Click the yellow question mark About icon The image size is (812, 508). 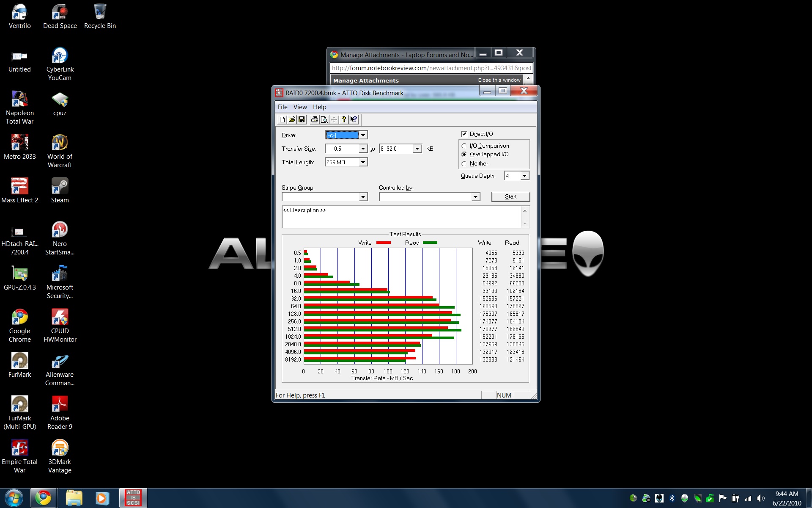coord(344,120)
